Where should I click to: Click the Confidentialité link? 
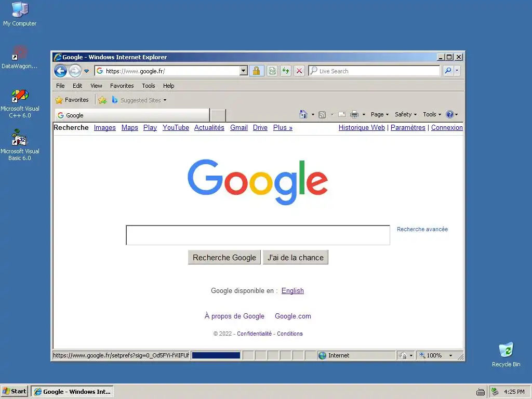255,334
